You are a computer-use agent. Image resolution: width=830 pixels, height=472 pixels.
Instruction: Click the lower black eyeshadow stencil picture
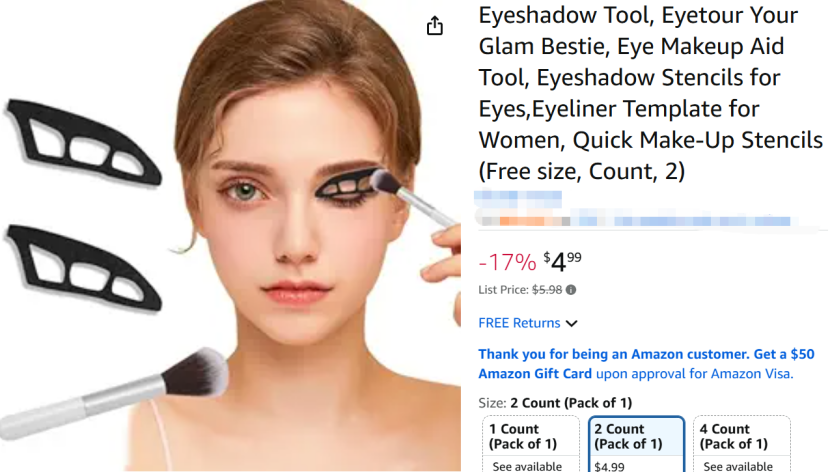(x=84, y=267)
